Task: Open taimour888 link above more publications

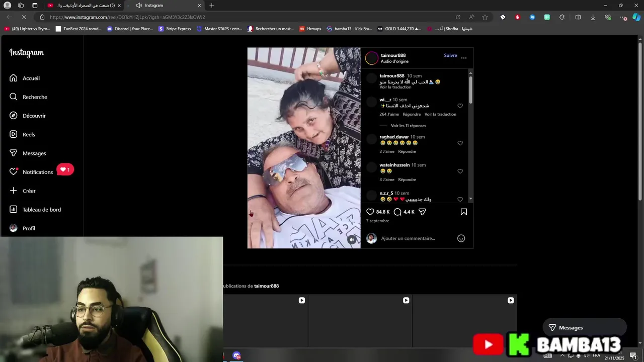Action: (x=266, y=286)
